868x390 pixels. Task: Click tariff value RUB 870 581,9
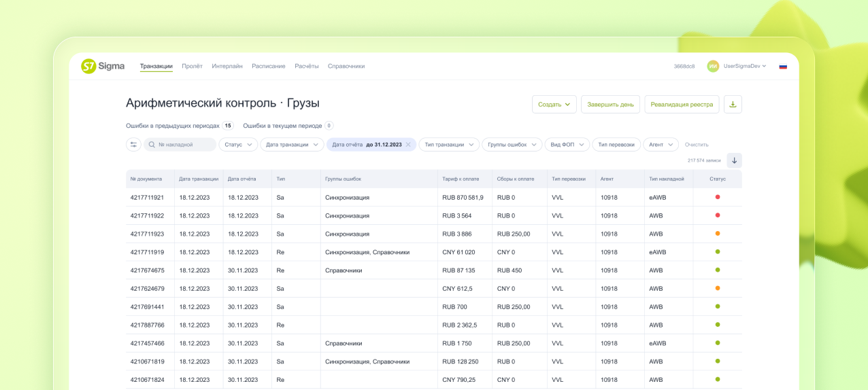pyautogui.click(x=463, y=197)
